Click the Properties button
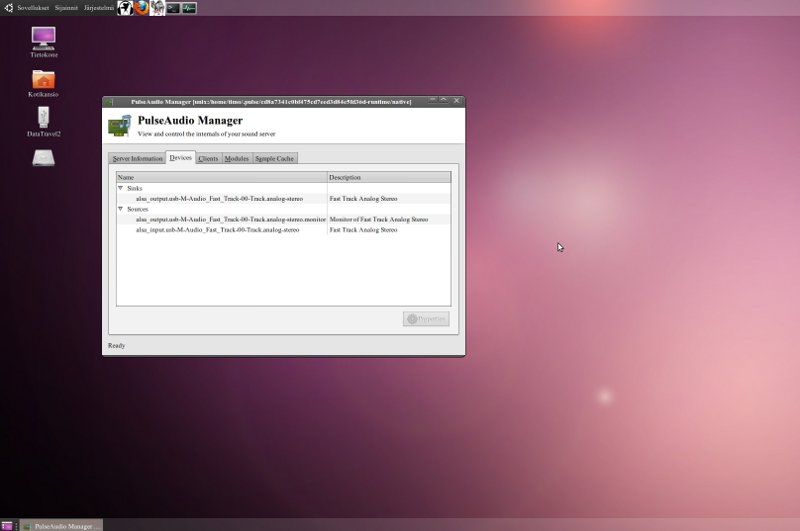The height and width of the screenshot is (531, 800). (426, 319)
